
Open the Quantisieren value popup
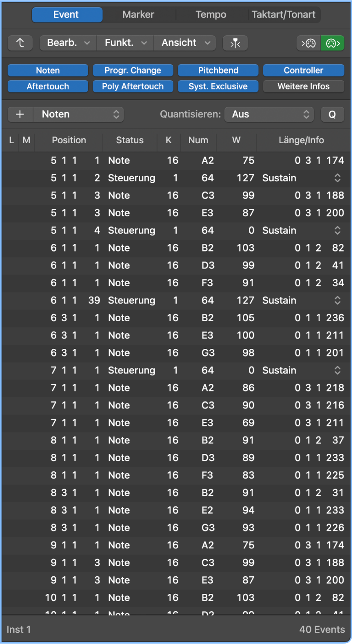[269, 114]
